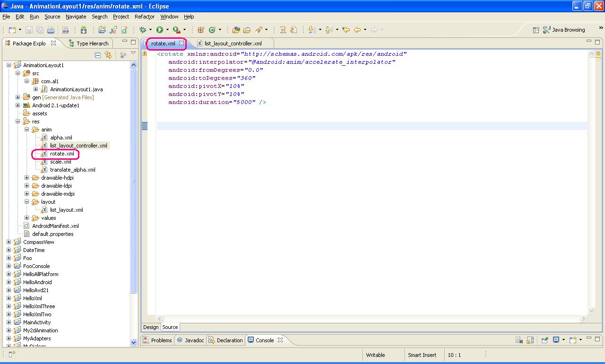Click the Package Explorer vertical scrollbar thumb
The width and height of the screenshot is (605, 364).
pyautogui.click(x=133, y=180)
